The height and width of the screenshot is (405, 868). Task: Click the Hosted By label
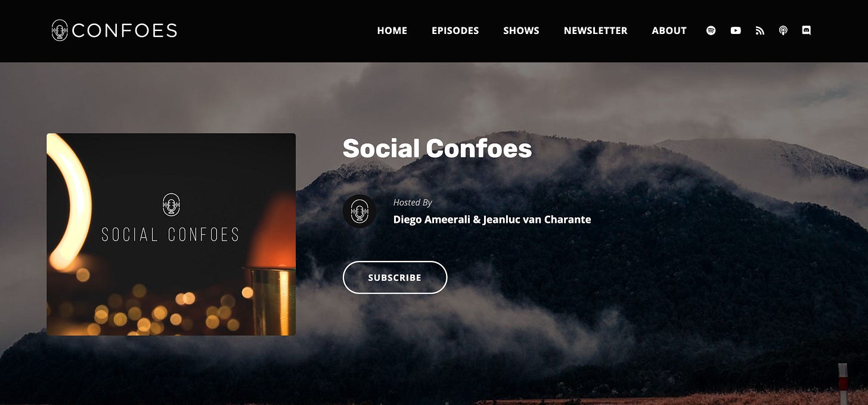tap(413, 202)
